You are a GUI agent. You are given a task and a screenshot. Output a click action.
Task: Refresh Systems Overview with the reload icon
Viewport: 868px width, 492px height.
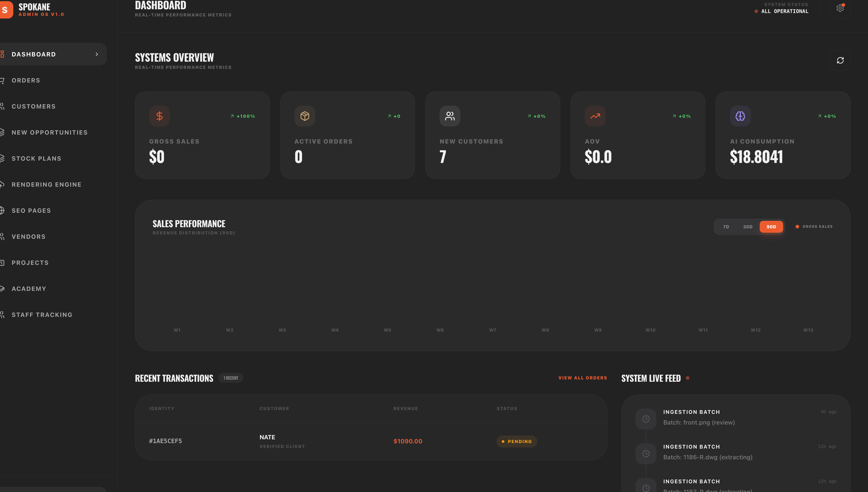(840, 60)
